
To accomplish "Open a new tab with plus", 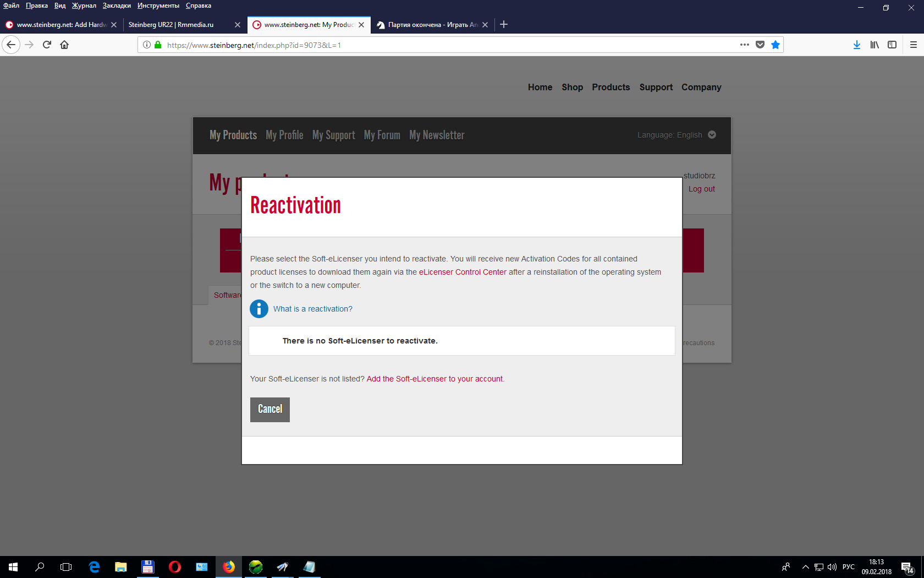I will (504, 24).
